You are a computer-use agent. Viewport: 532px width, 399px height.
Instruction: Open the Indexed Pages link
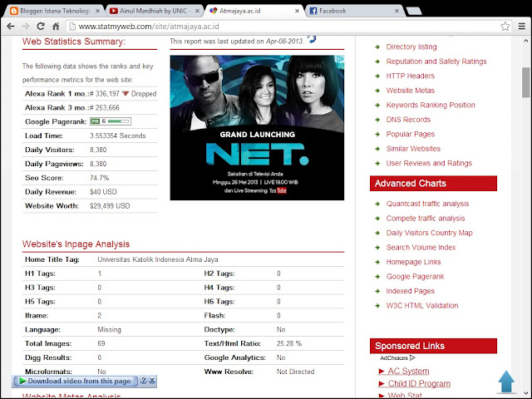(x=410, y=291)
